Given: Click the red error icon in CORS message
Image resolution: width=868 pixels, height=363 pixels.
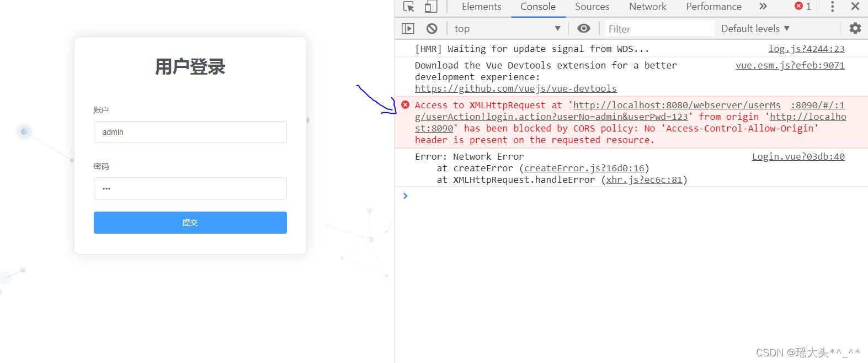Looking at the screenshot, I should [406, 105].
